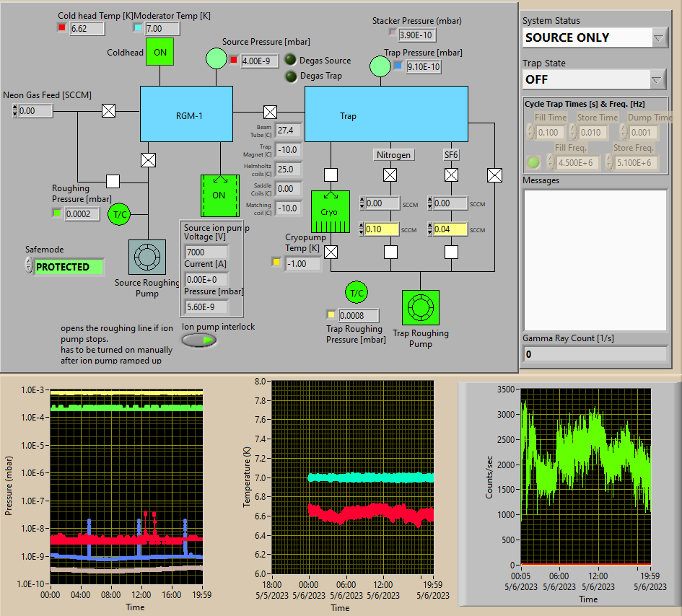Click the Trap Pressure gauge circle
Image resolution: width=682 pixels, height=616 pixels.
coord(380,66)
